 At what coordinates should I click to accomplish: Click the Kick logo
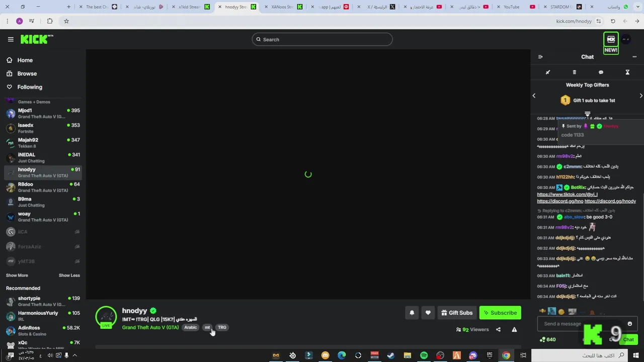point(37,39)
